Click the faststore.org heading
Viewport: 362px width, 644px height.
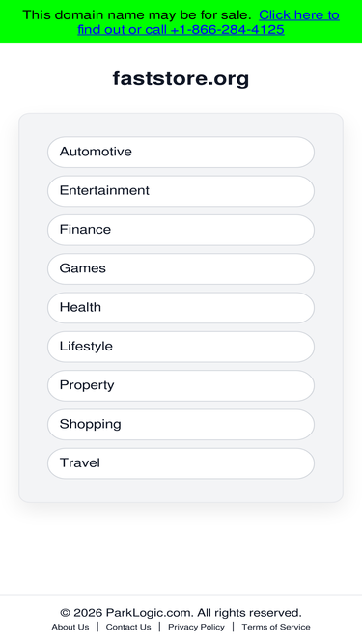point(181,78)
